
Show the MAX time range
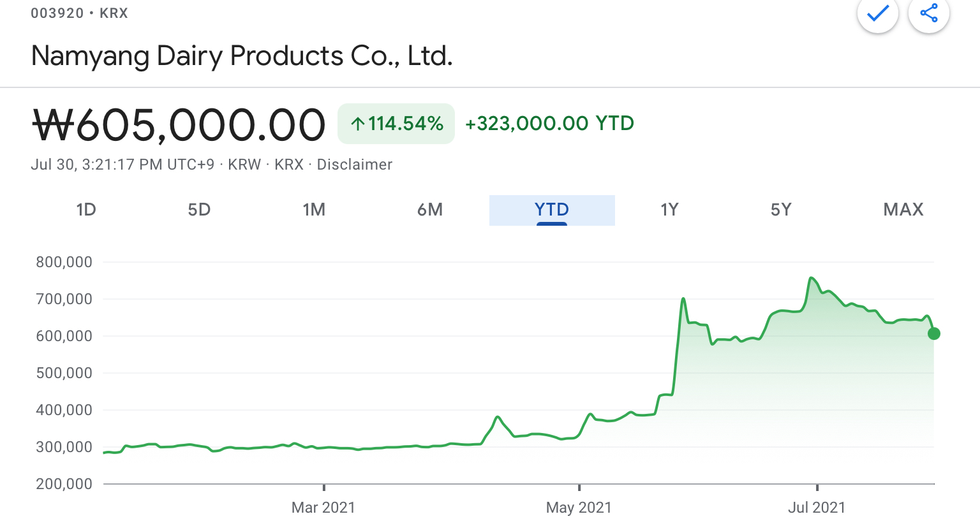pos(903,210)
